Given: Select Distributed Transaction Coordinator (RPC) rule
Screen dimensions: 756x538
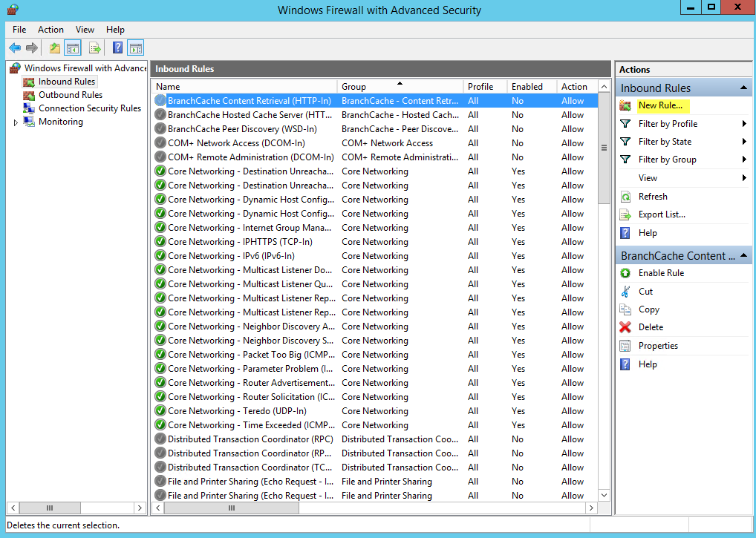Looking at the screenshot, I should tap(376, 439).
